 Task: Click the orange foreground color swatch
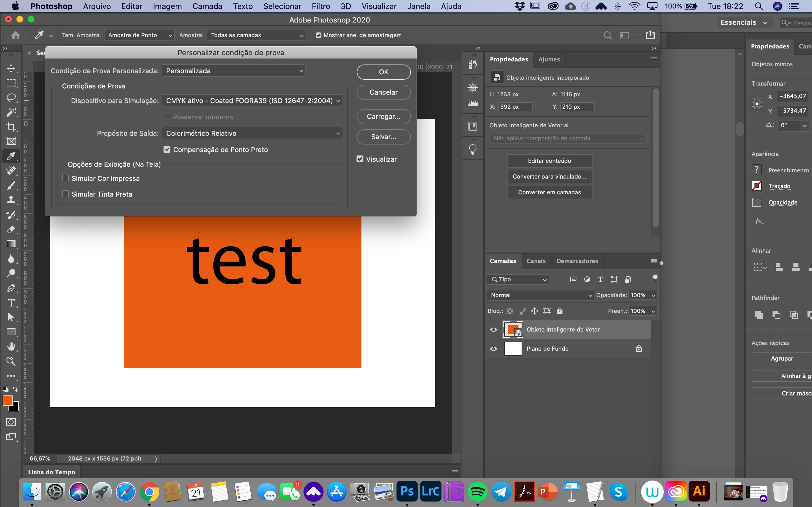pyautogui.click(x=7, y=400)
